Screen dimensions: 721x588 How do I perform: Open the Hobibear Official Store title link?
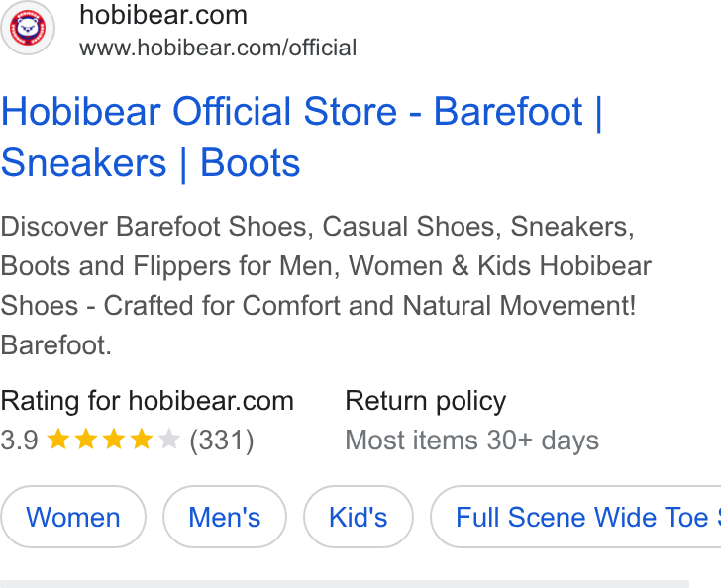[x=302, y=137]
